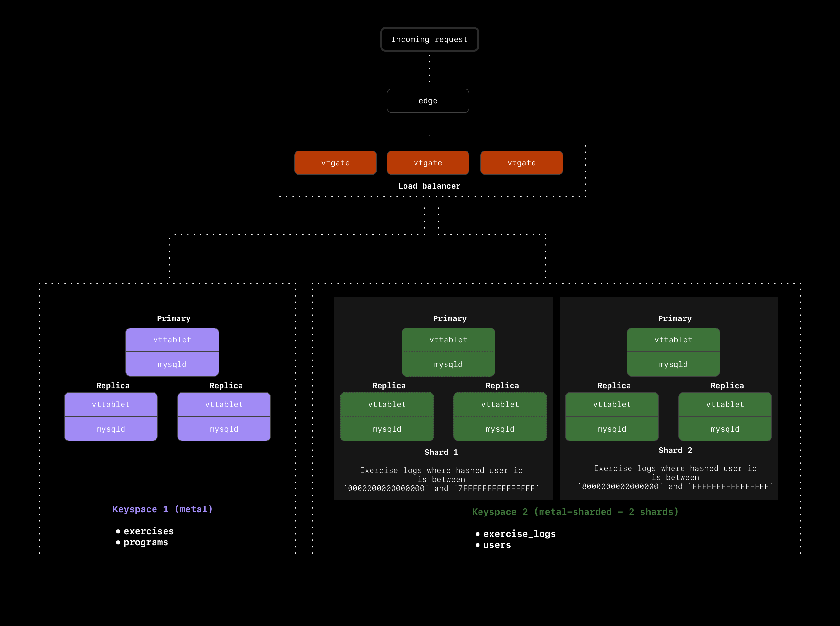Select the edge node box

pos(428,101)
